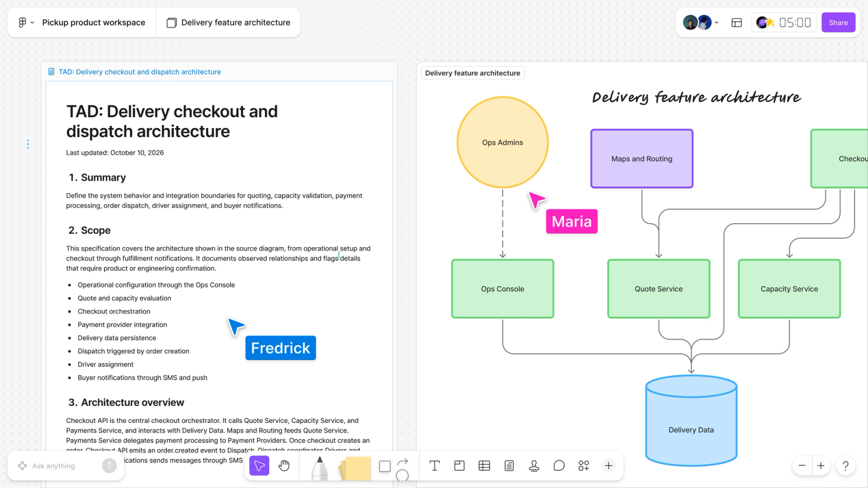Screen dimensions: 868x488
Task: Select the Move cursor tool
Action: point(259,466)
